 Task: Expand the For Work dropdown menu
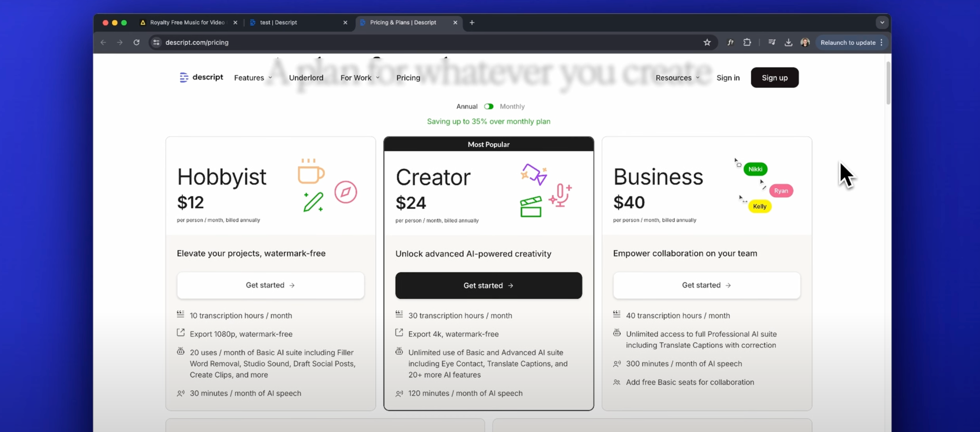(x=360, y=78)
